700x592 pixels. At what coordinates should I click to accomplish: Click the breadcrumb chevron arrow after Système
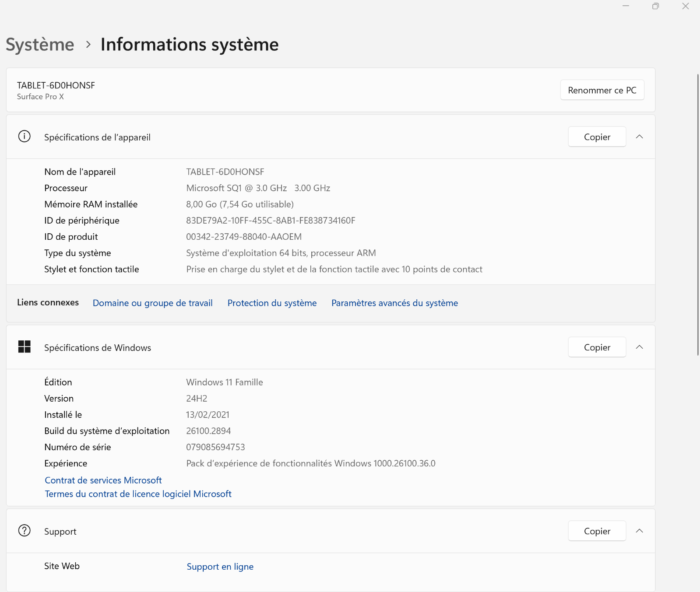pyautogui.click(x=88, y=45)
